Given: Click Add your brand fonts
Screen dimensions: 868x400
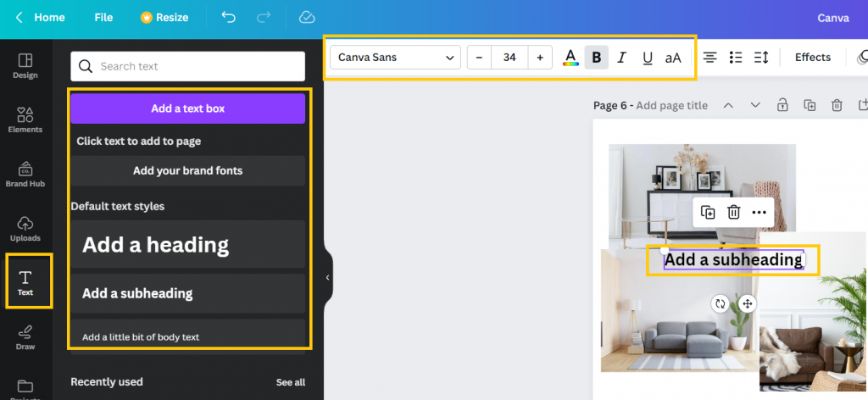Looking at the screenshot, I should [187, 170].
